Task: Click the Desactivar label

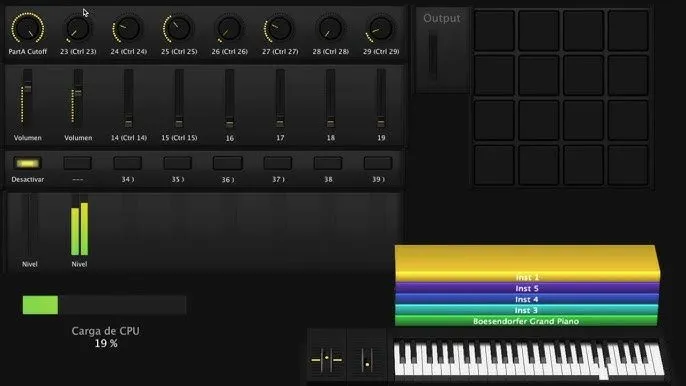Action: [28, 179]
